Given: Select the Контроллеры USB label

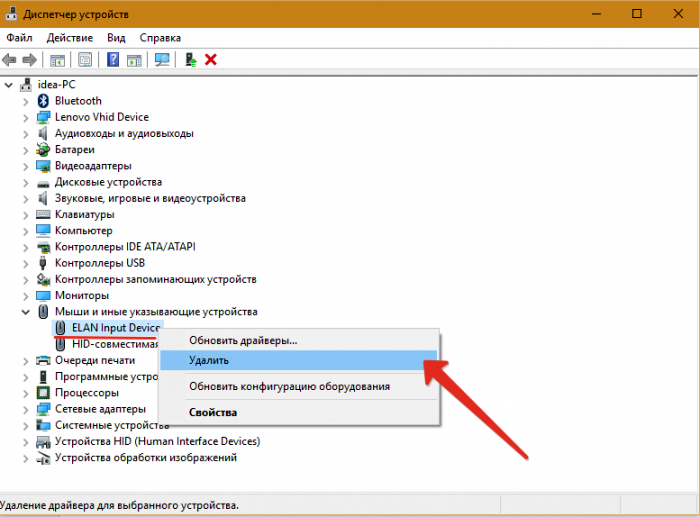Looking at the screenshot, I should coord(100,263).
